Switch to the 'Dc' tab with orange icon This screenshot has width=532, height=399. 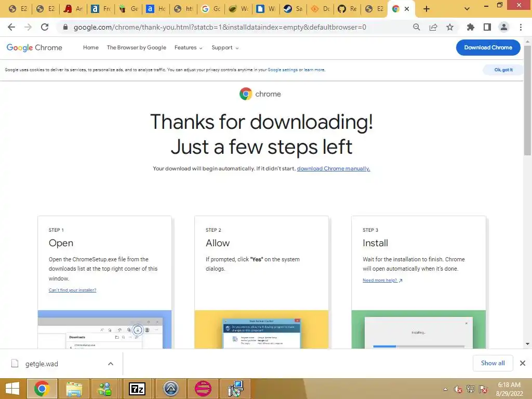pos(320,9)
